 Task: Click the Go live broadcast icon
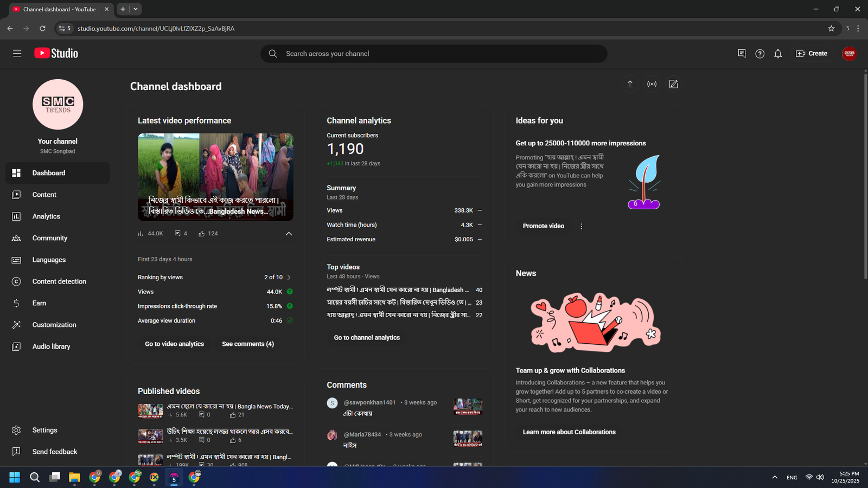point(652,84)
